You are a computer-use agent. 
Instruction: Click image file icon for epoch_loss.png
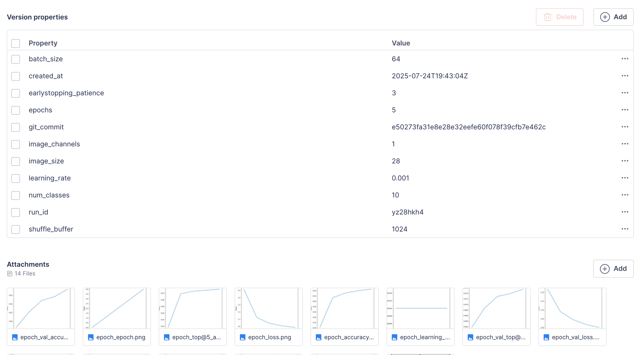pyautogui.click(x=243, y=337)
